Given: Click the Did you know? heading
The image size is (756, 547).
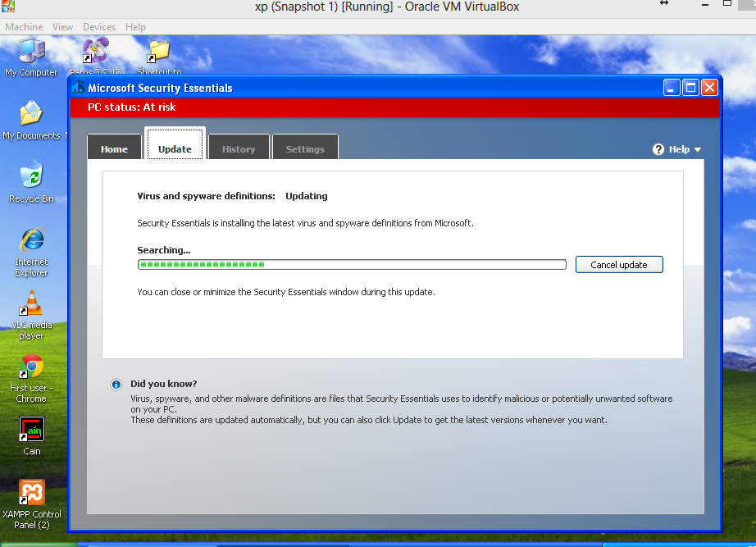Looking at the screenshot, I should pos(164,384).
